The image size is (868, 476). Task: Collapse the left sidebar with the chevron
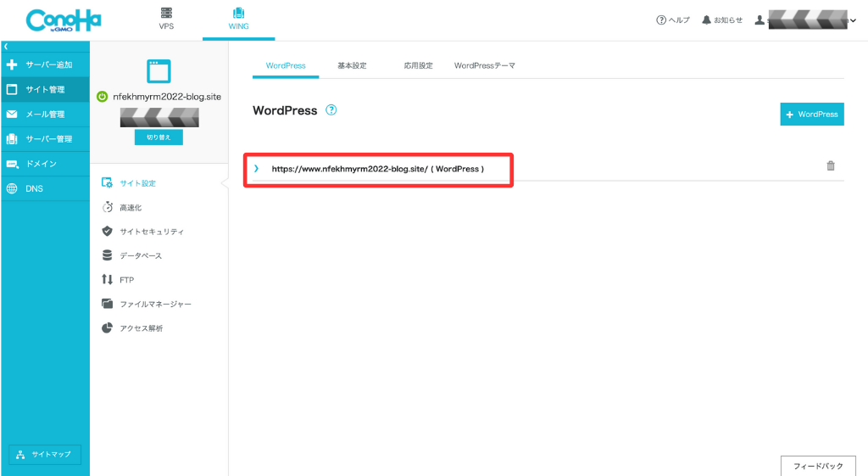(6, 47)
